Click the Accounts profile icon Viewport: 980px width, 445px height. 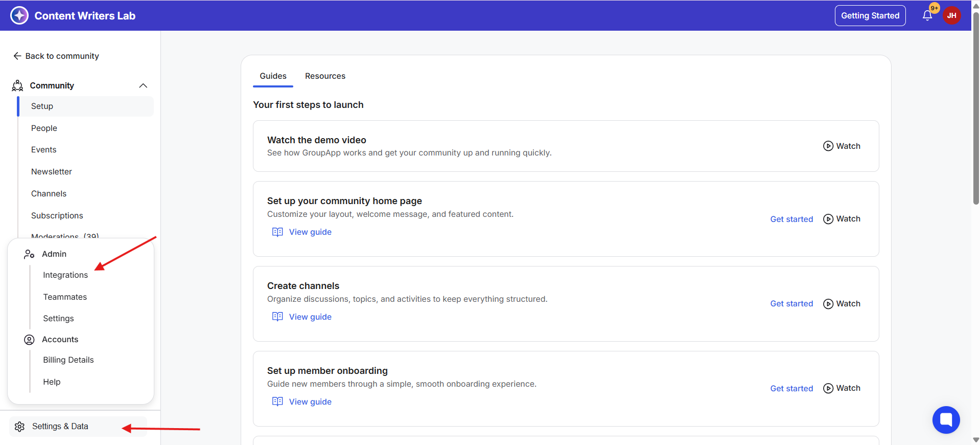pyautogui.click(x=29, y=340)
